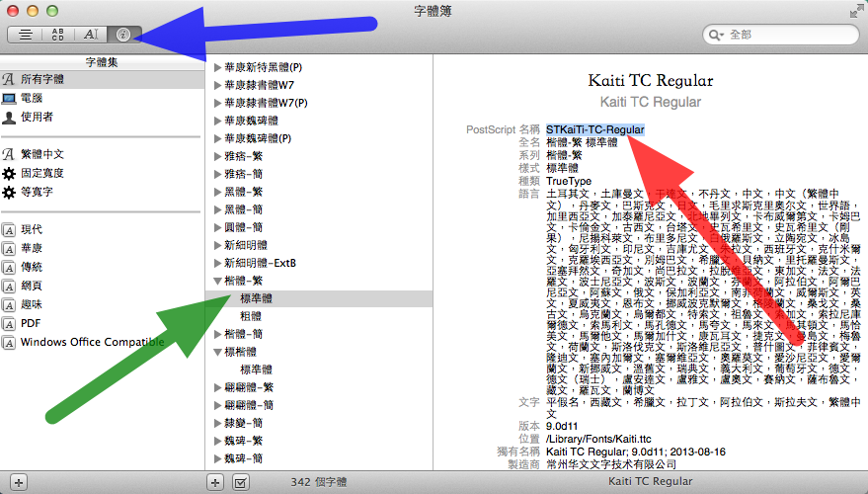The width and height of the screenshot is (868, 494).
Task: Expand 翩翩體-繁 font family
Action: (x=217, y=387)
